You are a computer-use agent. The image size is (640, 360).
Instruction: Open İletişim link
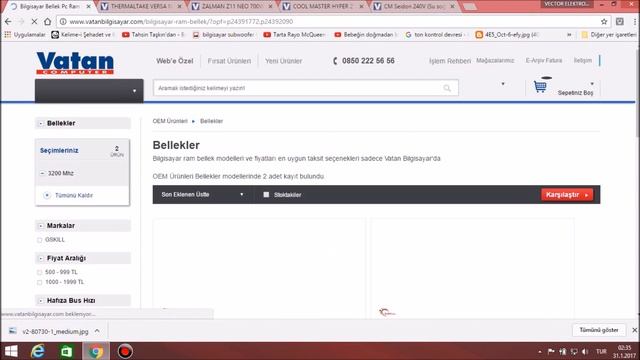tap(582, 60)
